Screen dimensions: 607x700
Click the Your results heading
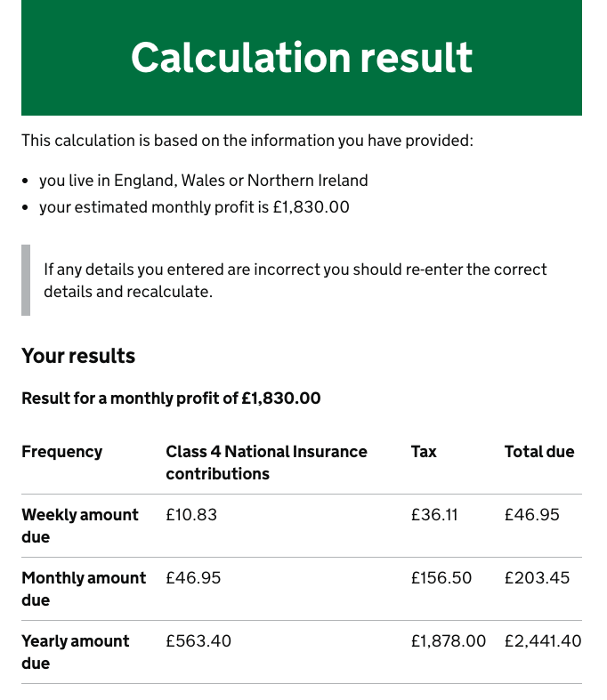78,356
